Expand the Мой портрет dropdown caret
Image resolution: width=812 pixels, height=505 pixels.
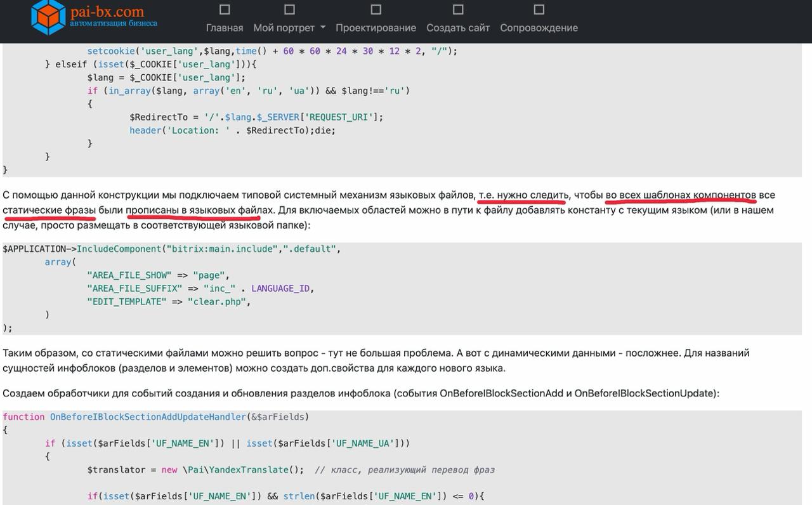[x=323, y=28]
